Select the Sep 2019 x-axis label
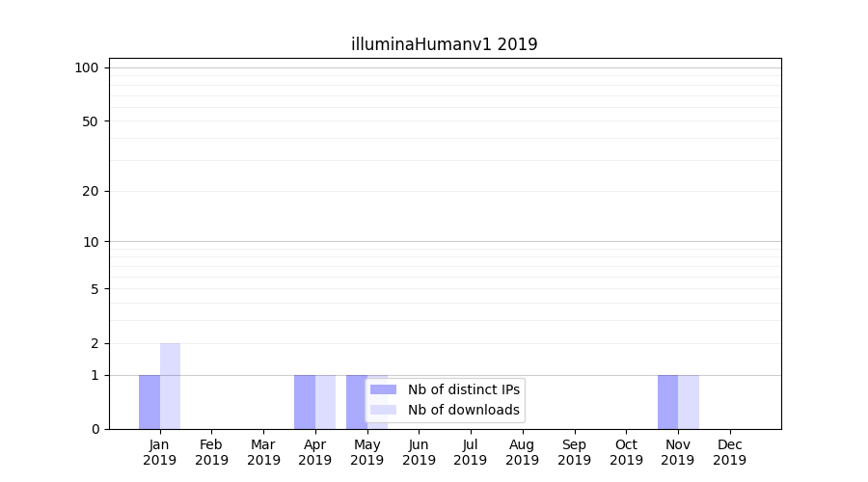This screenshot has height=482, width=868. pyautogui.click(x=574, y=452)
